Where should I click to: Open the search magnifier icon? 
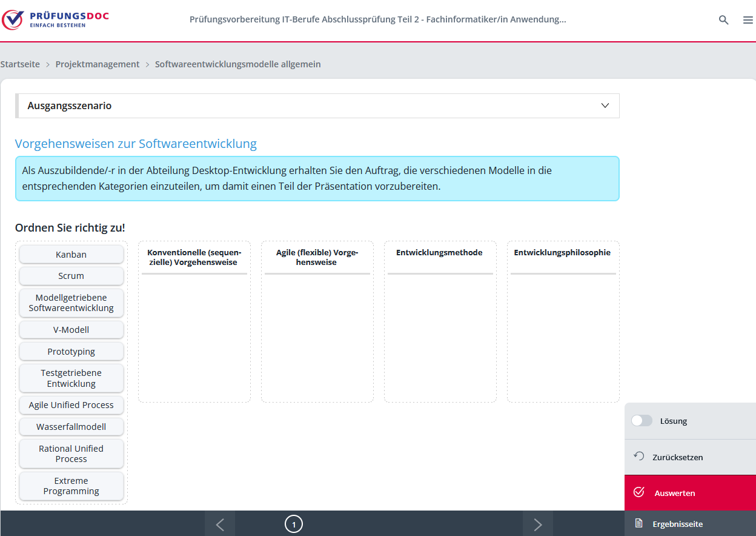pos(723,20)
